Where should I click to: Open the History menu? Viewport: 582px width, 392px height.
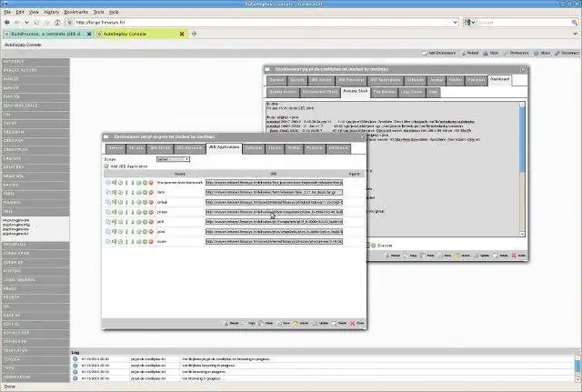point(52,12)
